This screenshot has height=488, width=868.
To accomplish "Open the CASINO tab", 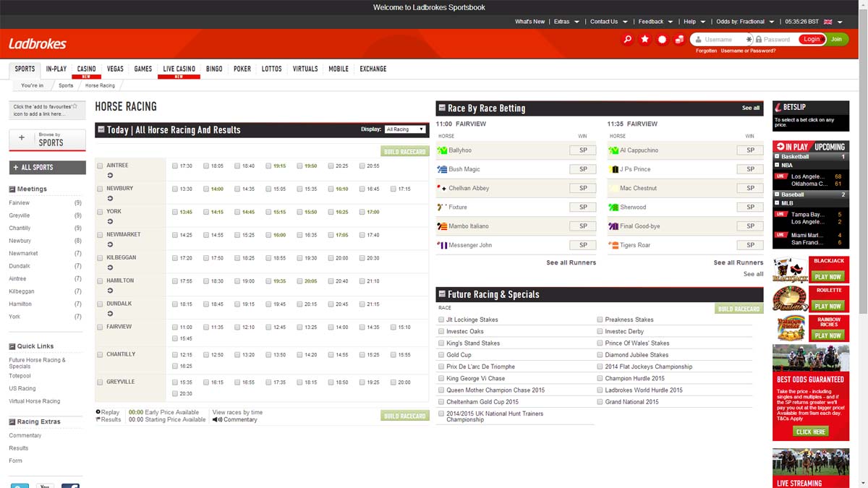I will 86,69.
